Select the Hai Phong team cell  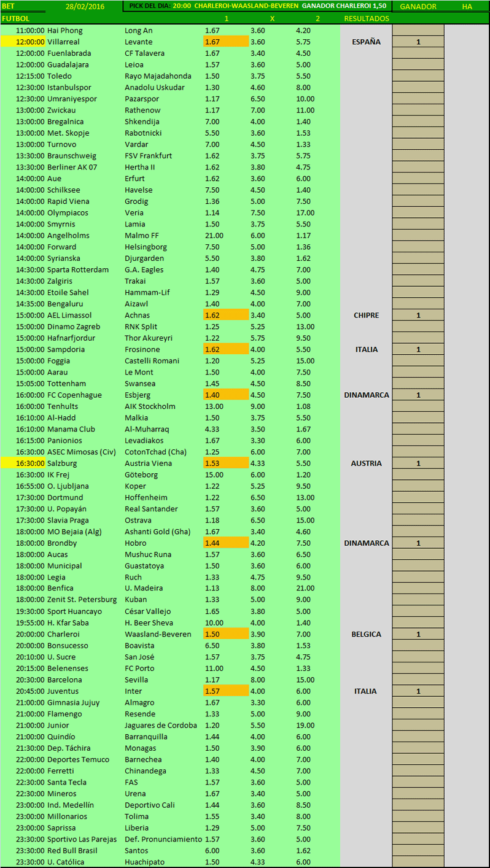[x=64, y=30]
